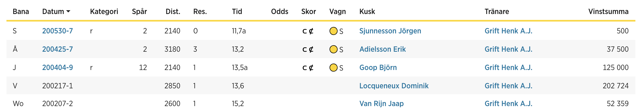Viewport: 644px width, 112px height.
Task: Sort by the Vinstsumma column header
Action: 608,12
